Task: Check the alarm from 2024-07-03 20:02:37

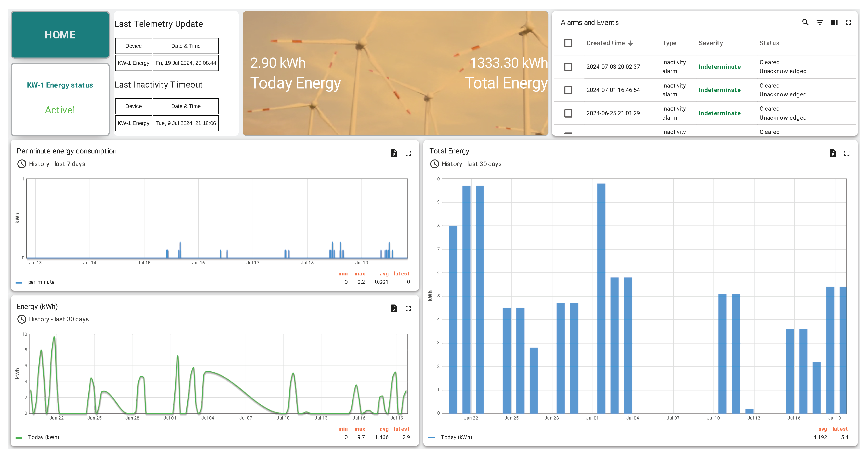Action: pos(568,67)
